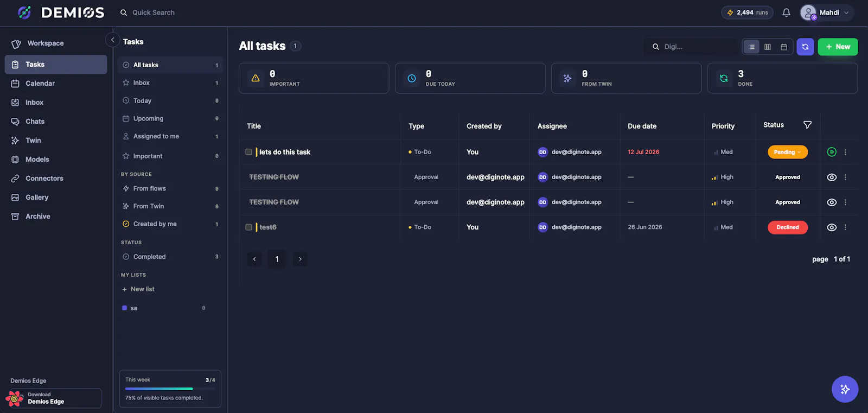The height and width of the screenshot is (413, 868).
Task: Click the Declined status badge
Action: 788,227
